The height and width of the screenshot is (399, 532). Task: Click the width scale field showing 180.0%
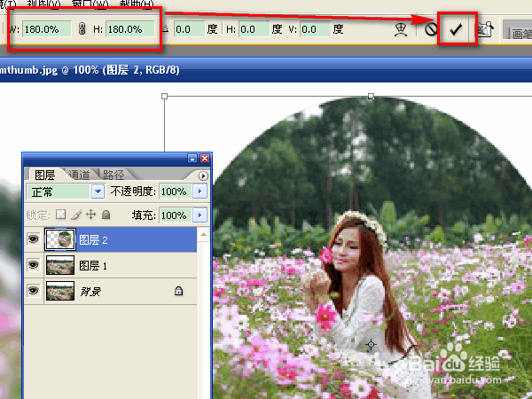47,29
